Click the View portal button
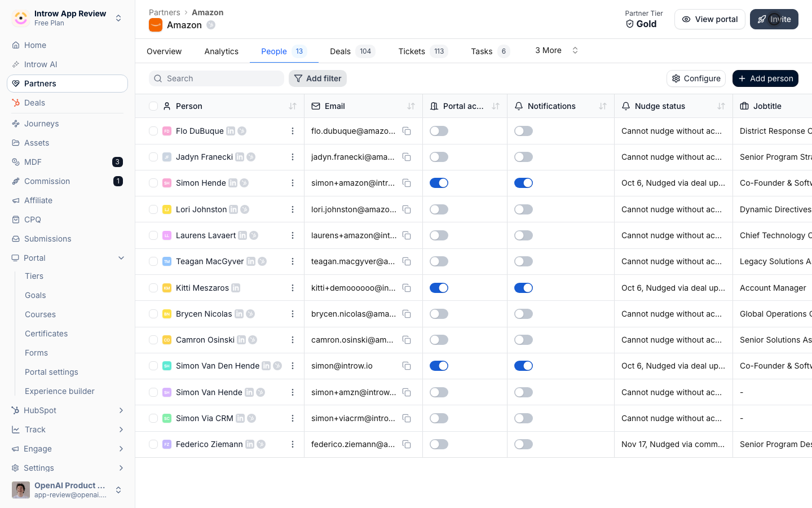Viewport: 812px width, 508px height. [709, 19]
